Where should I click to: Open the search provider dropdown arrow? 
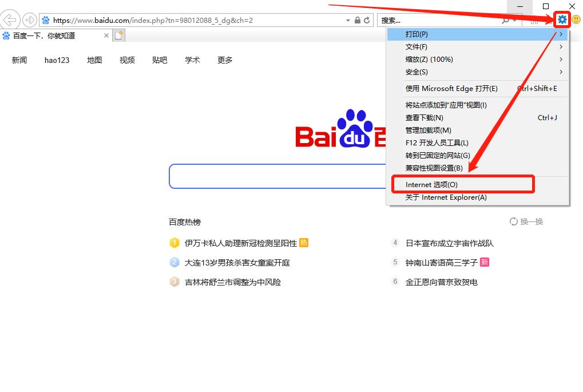513,19
